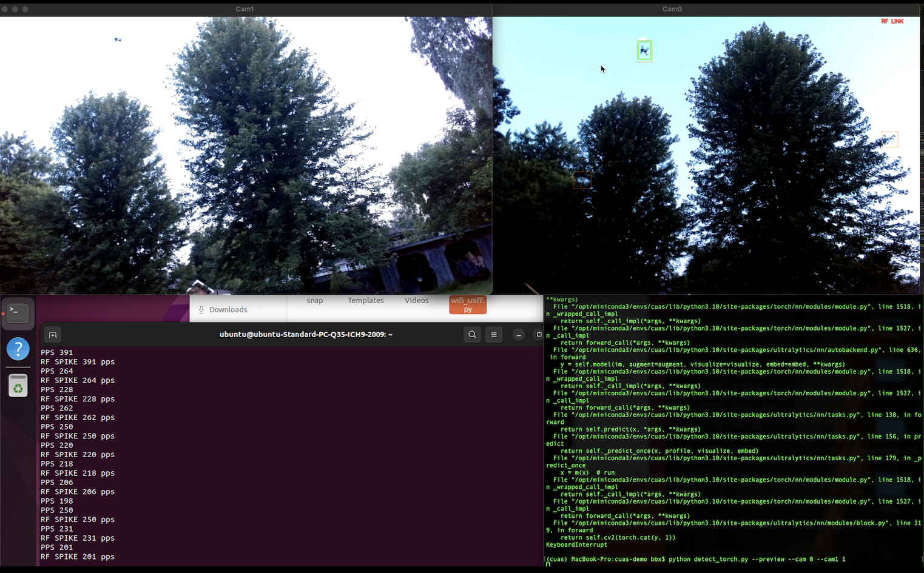
Task: Focus the Cam0 window via its title bar
Action: (x=672, y=8)
